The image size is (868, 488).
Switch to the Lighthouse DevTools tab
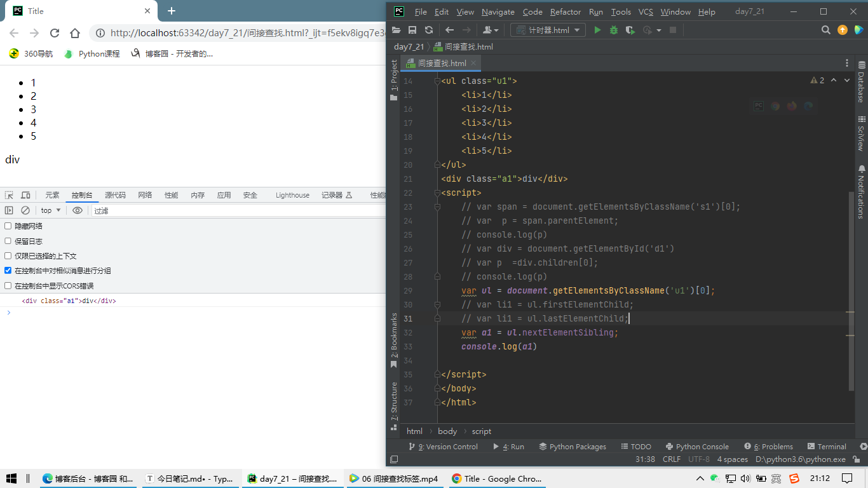pos(292,195)
